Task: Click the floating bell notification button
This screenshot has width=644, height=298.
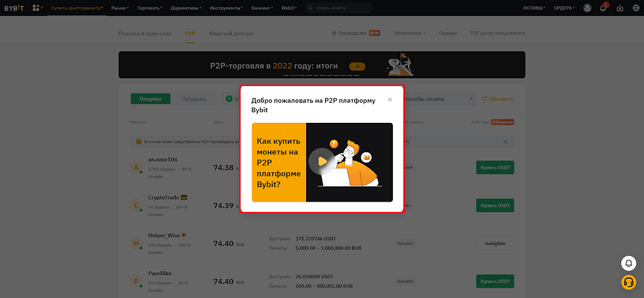Action: [x=629, y=263]
